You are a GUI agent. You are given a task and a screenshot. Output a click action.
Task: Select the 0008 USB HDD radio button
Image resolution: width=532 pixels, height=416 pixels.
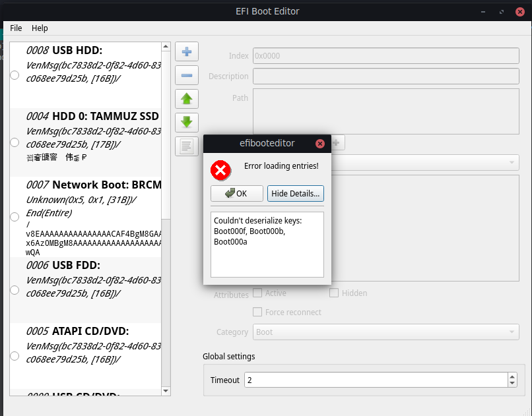click(14, 75)
